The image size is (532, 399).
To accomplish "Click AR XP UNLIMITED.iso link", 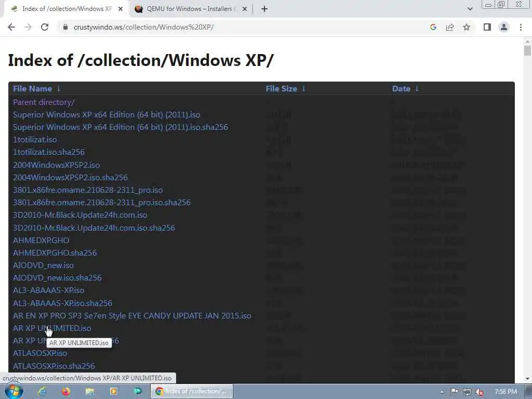I will (52, 328).
